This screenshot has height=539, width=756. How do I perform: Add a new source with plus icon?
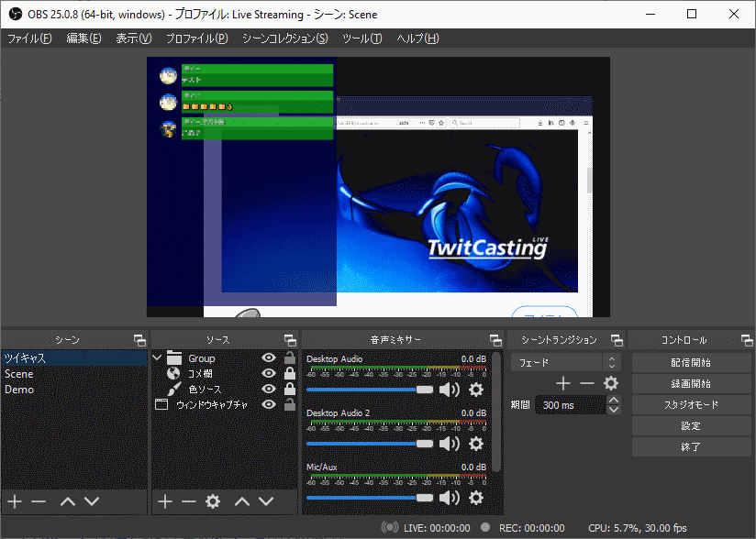(x=165, y=501)
